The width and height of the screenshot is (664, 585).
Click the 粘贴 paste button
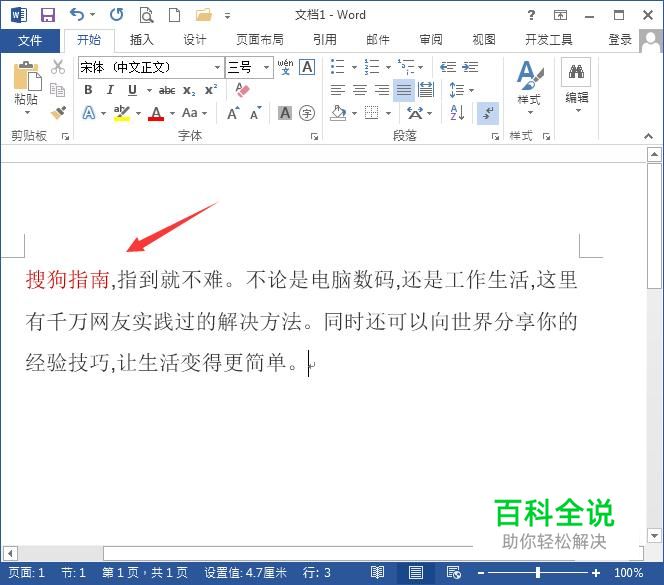26,87
